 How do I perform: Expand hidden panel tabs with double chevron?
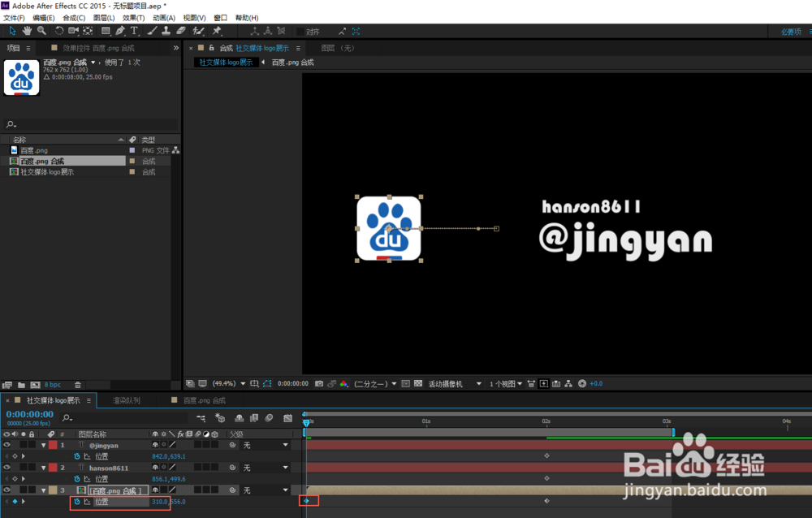[176, 48]
